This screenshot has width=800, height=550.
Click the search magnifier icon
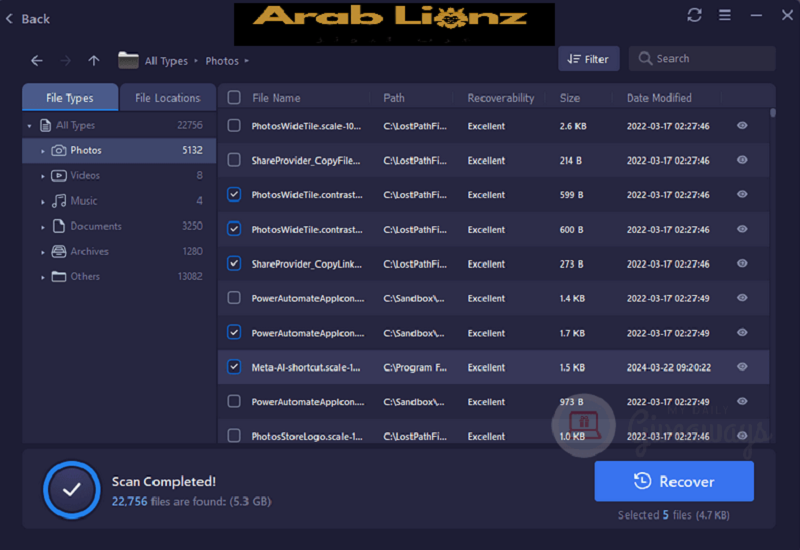(x=645, y=59)
